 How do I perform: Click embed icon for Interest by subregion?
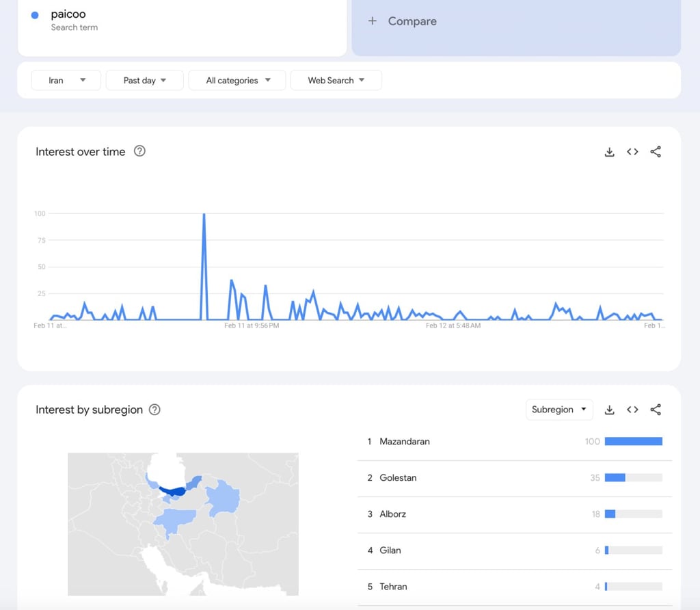click(x=632, y=410)
